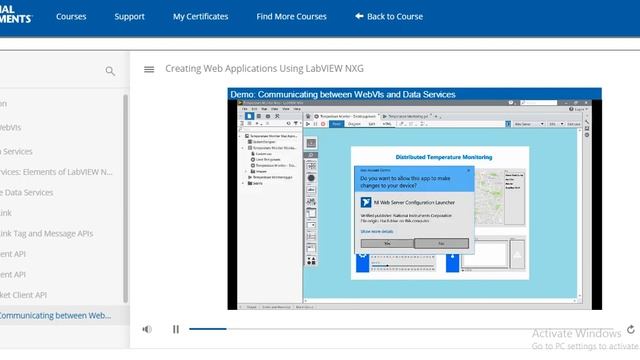The image size is (640, 360).
Task: Open Find More Courses
Action: pyautogui.click(x=291, y=17)
